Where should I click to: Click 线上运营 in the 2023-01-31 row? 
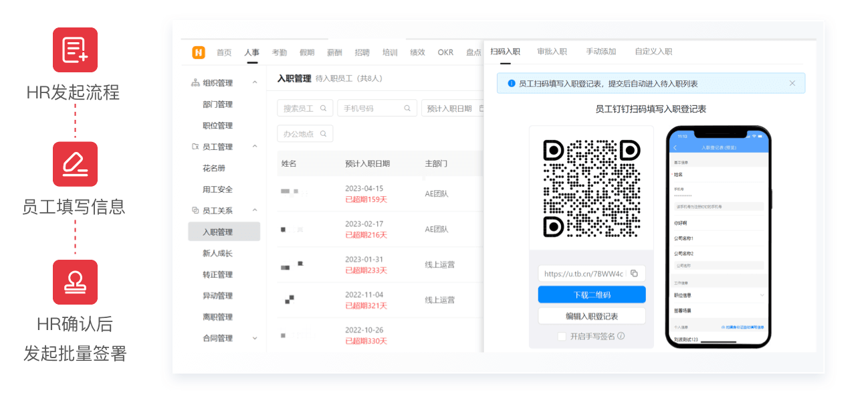coord(439,264)
